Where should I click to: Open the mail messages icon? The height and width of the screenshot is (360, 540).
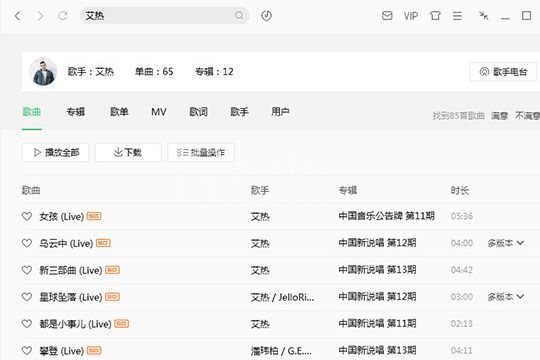pos(387,16)
